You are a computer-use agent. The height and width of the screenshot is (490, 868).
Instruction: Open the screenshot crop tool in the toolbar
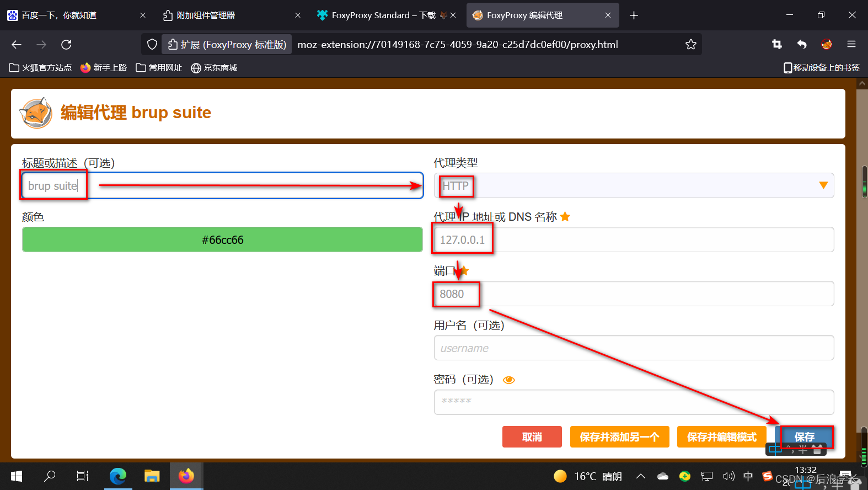pyautogui.click(x=777, y=45)
